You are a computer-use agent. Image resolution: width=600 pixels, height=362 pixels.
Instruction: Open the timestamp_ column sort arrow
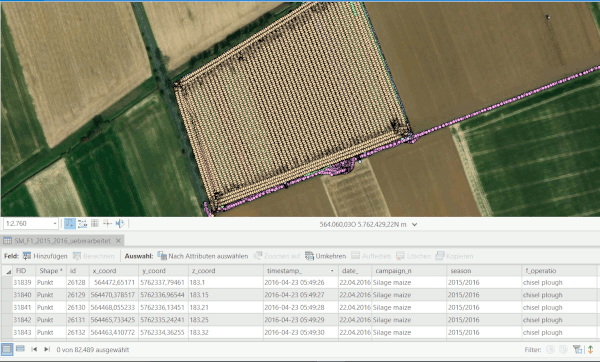tap(332, 271)
